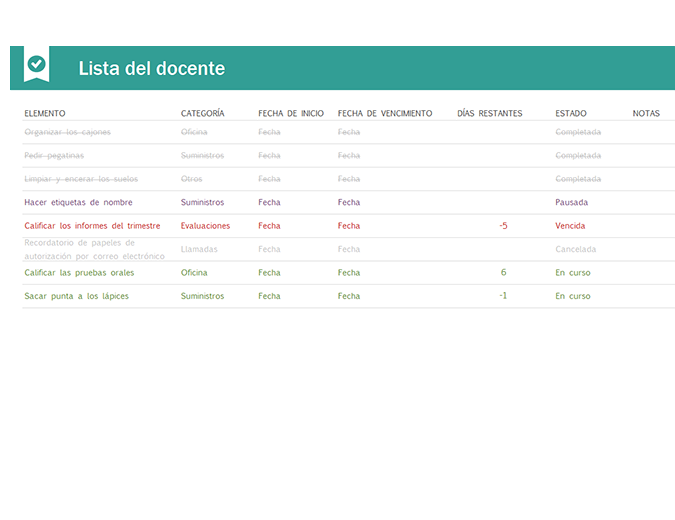675x520 pixels.
Task: Select the 'Pedir pegatinas' cell
Action: [x=54, y=155]
